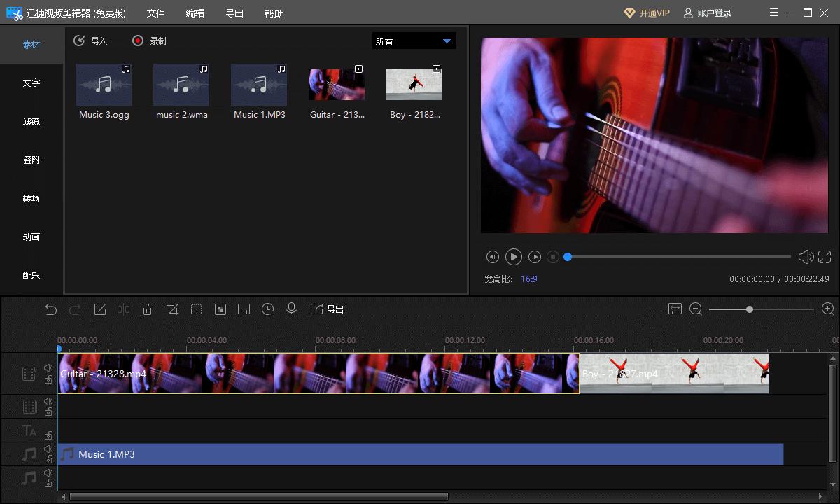Select Music 3.ogg media thumbnail
The height and width of the screenshot is (504, 840).
(104, 85)
